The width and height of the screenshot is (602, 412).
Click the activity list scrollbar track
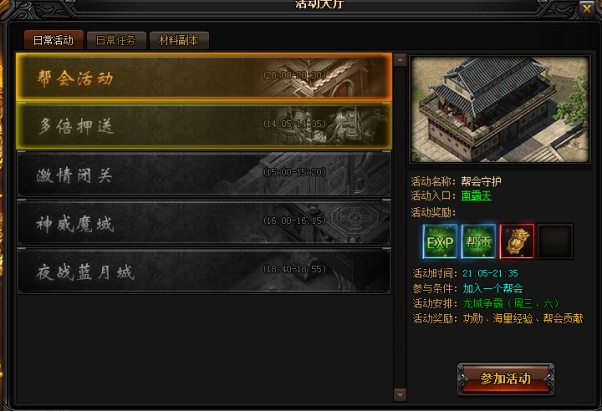coord(400,227)
